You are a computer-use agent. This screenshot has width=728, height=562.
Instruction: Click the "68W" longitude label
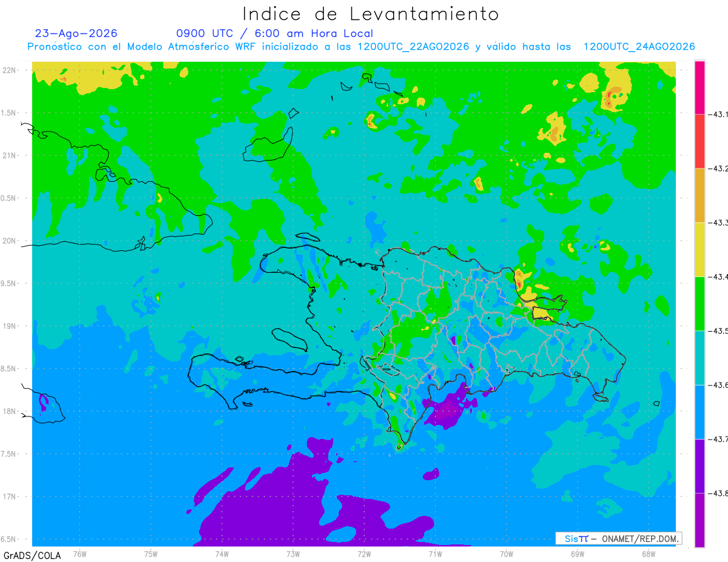[x=648, y=554]
